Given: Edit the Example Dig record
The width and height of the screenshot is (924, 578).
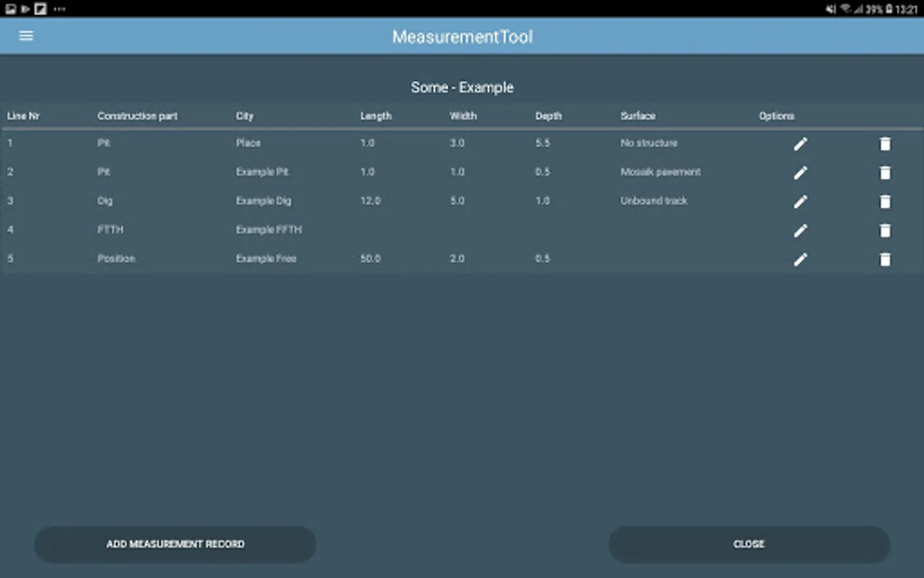Looking at the screenshot, I should tap(800, 202).
